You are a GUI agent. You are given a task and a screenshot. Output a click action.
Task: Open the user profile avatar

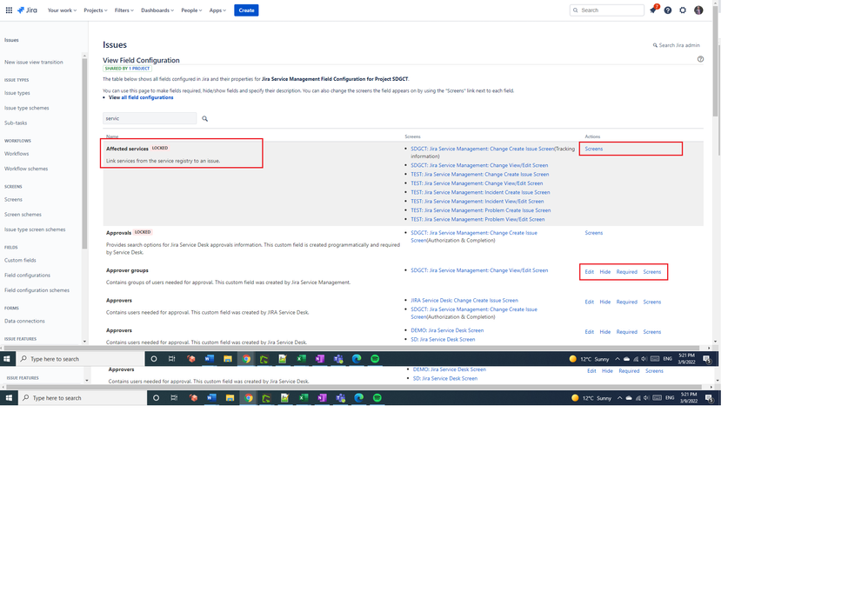coord(698,10)
